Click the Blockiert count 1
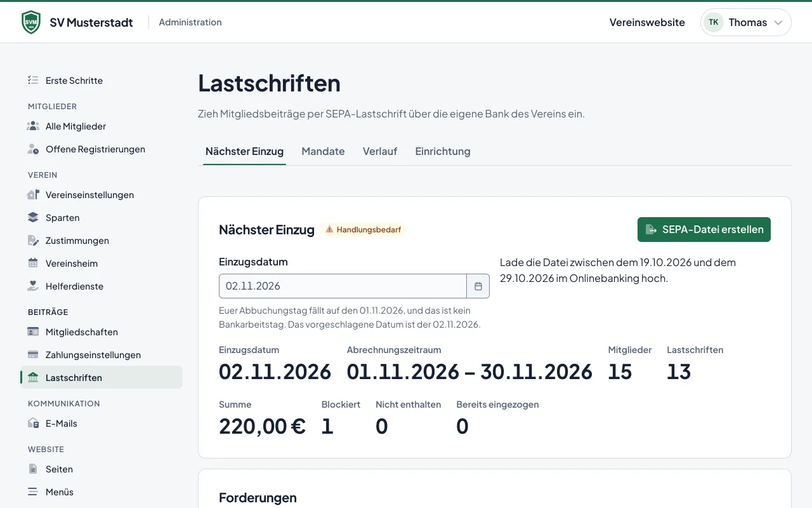The width and height of the screenshot is (812, 508). tap(327, 426)
